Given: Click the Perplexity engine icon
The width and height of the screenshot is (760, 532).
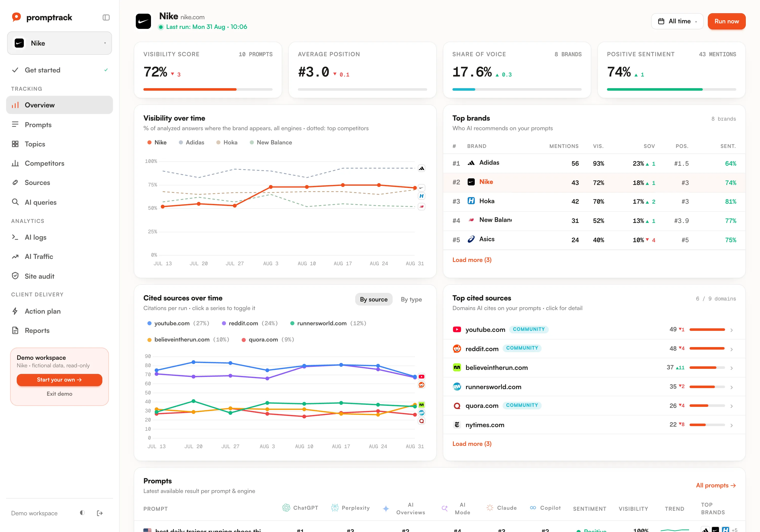Looking at the screenshot, I should click(x=335, y=508).
